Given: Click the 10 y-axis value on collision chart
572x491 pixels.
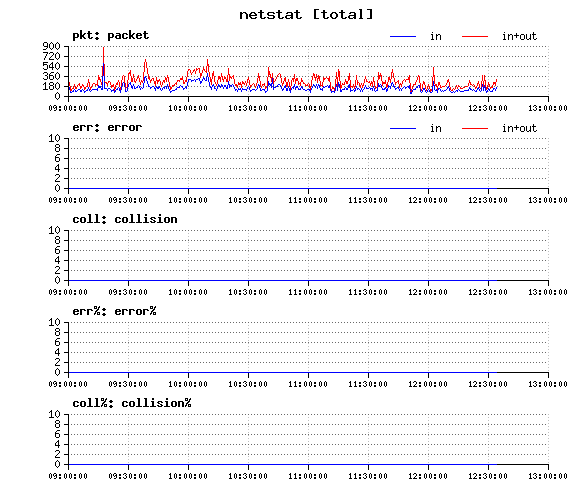Looking at the screenshot, I should click(x=54, y=230).
